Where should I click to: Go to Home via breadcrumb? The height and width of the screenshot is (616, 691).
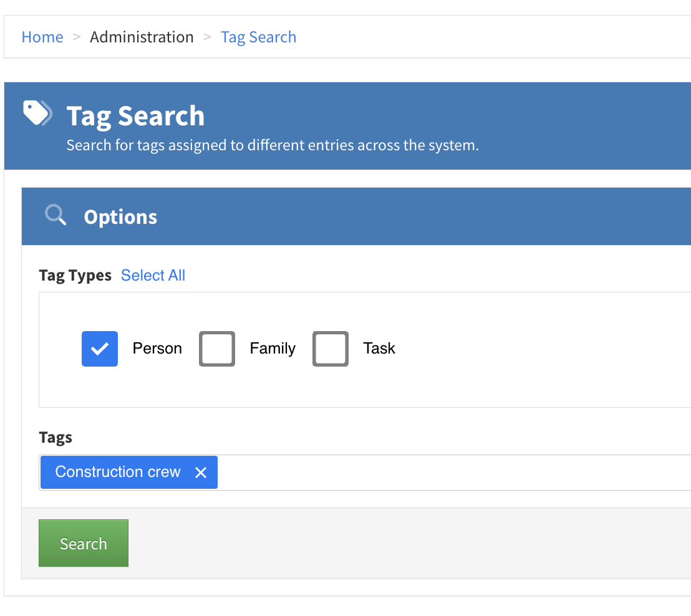(42, 37)
